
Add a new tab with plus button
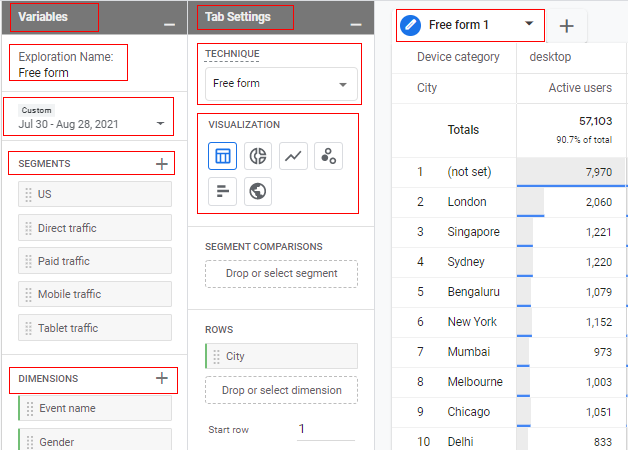(x=566, y=26)
